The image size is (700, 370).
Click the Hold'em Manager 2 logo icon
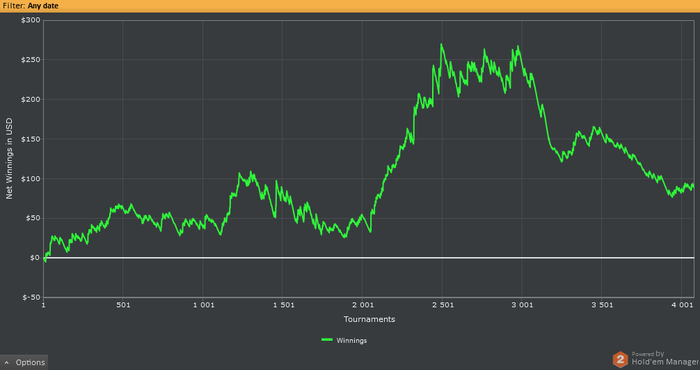click(620, 359)
